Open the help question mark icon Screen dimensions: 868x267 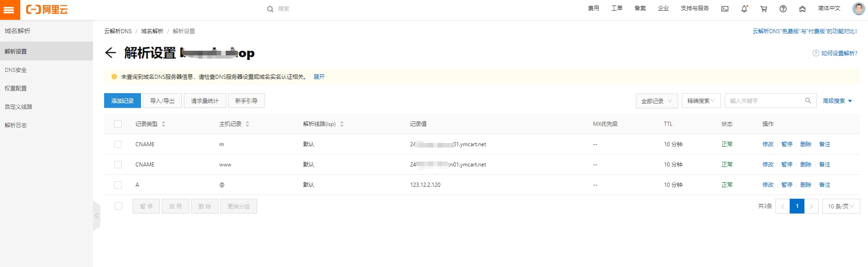783,9
